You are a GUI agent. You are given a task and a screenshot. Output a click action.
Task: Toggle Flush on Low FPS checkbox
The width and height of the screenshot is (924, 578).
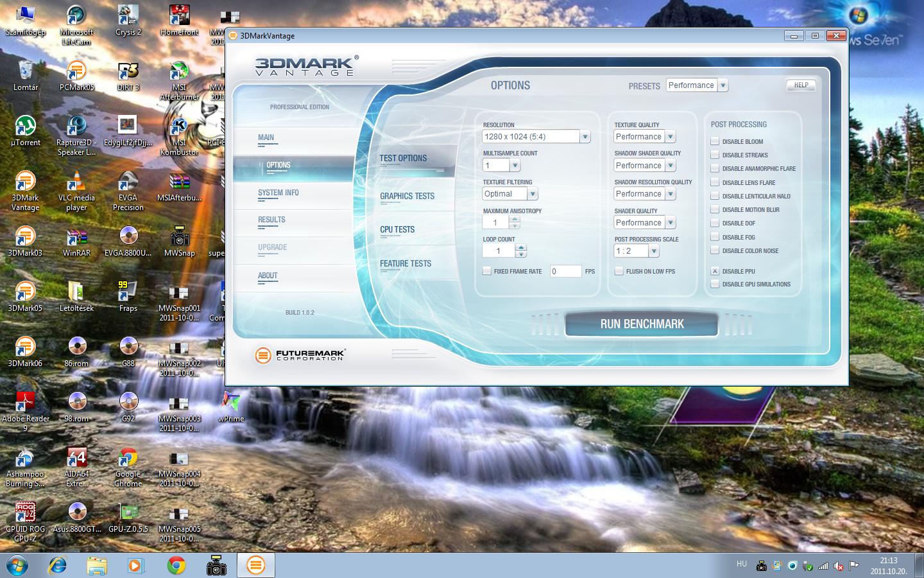coord(619,271)
